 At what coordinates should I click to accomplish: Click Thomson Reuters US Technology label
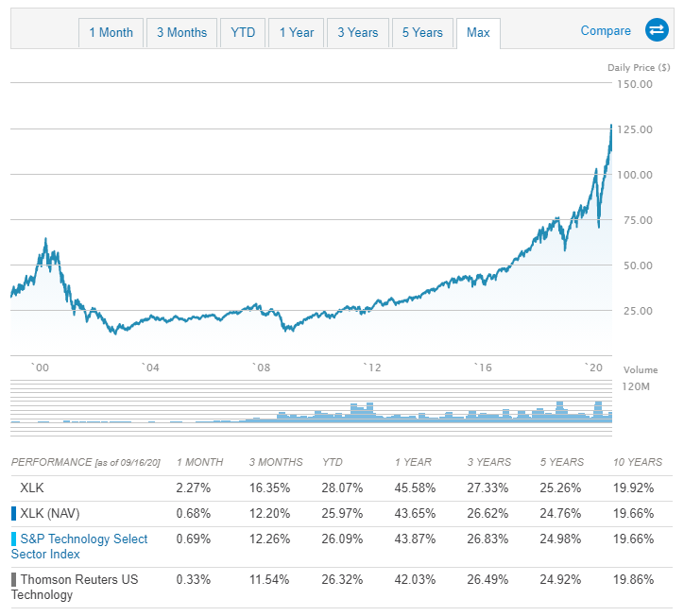tap(75, 587)
